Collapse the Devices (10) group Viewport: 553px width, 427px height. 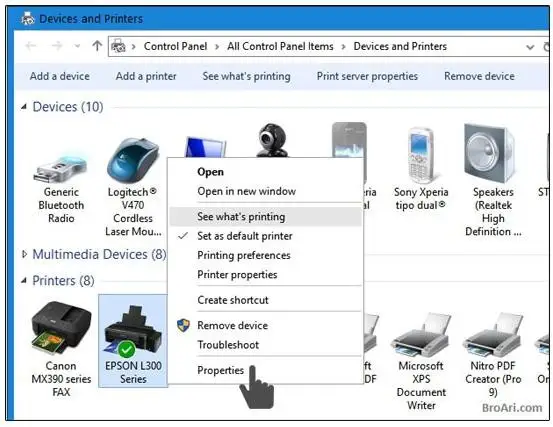pos(24,106)
